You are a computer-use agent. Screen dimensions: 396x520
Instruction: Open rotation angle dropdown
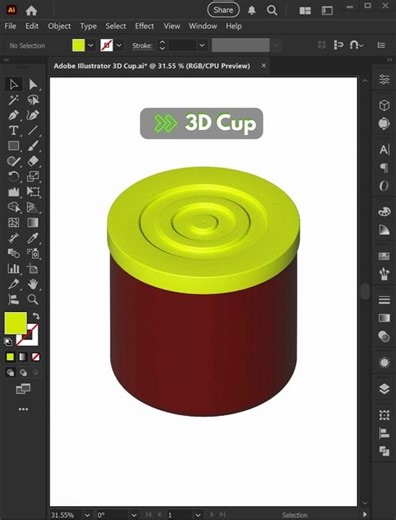click(134, 515)
